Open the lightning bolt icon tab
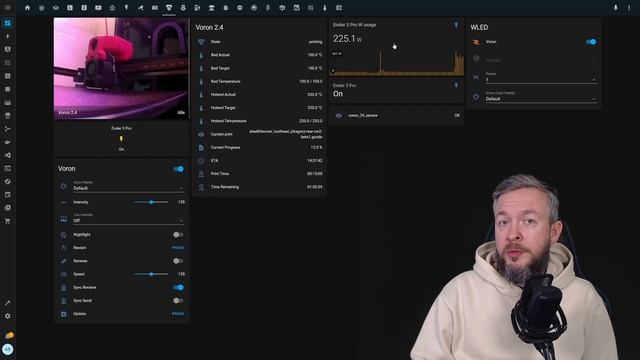This screenshot has height=360, width=640. pos(127,7)
